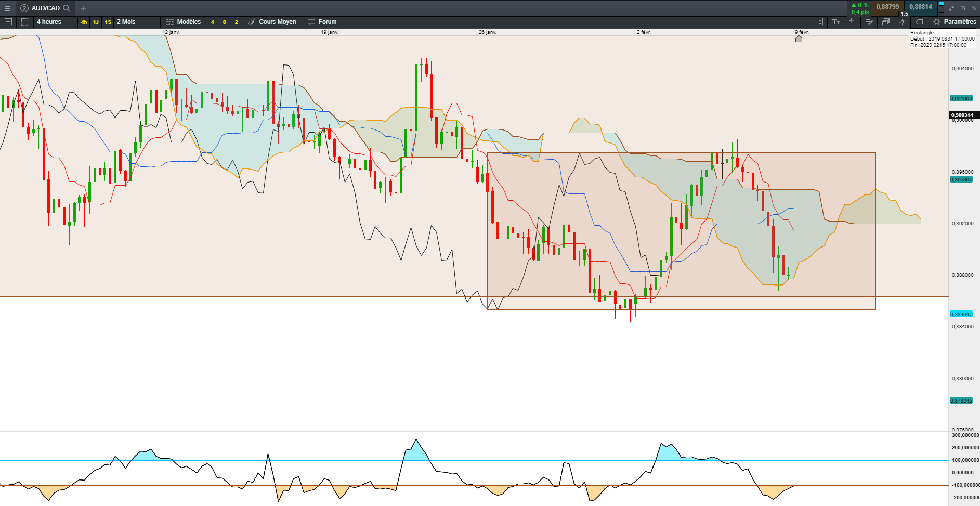
Task: Click the 0,901663 price level label
Action: tap(961, 98)
